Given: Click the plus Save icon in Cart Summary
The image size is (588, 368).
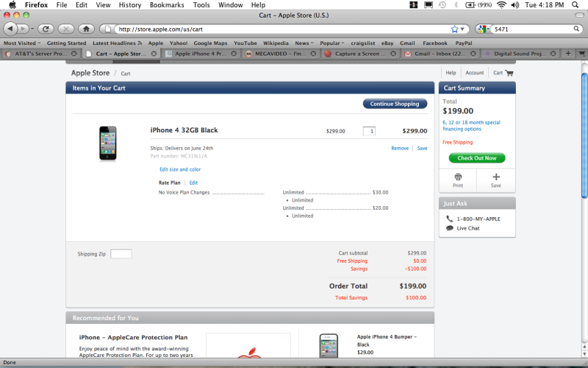Looking at the screenshot, I should (496, 177).
